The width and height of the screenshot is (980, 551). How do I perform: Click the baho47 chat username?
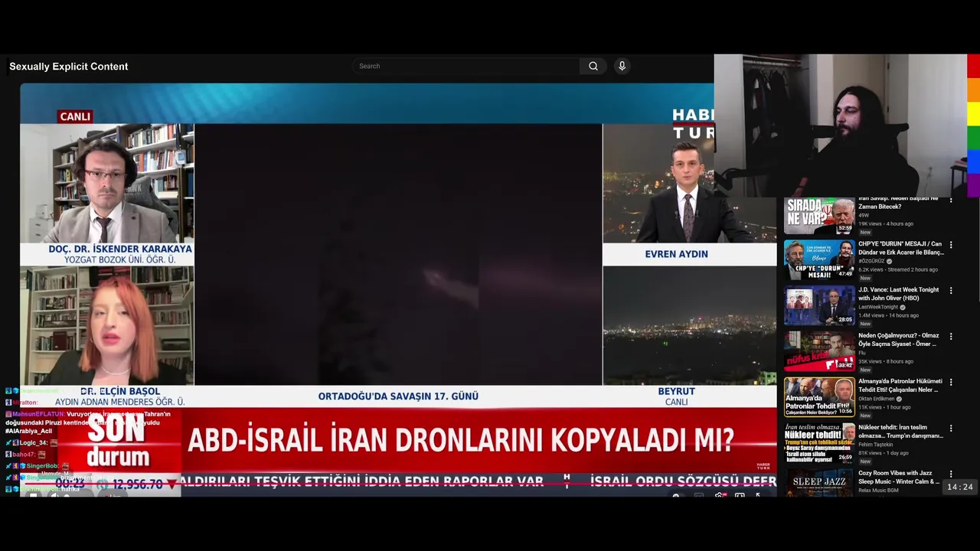[x=24, y=455]
